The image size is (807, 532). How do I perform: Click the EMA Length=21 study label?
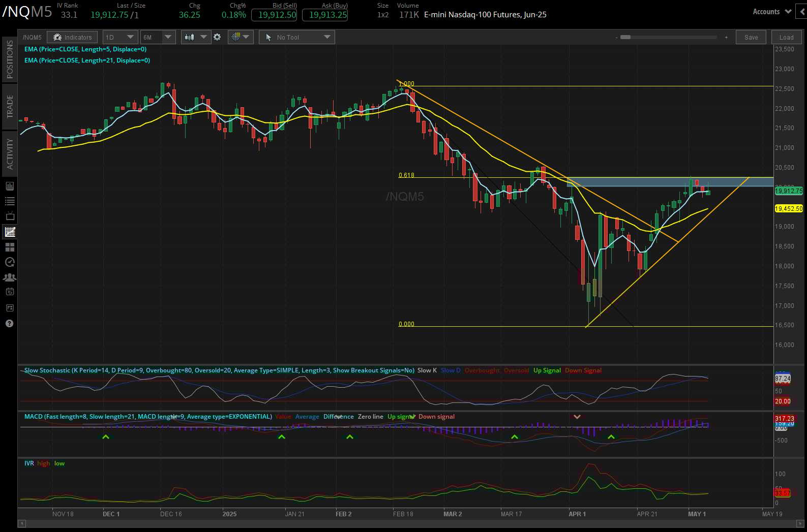(x=87, y=60)
